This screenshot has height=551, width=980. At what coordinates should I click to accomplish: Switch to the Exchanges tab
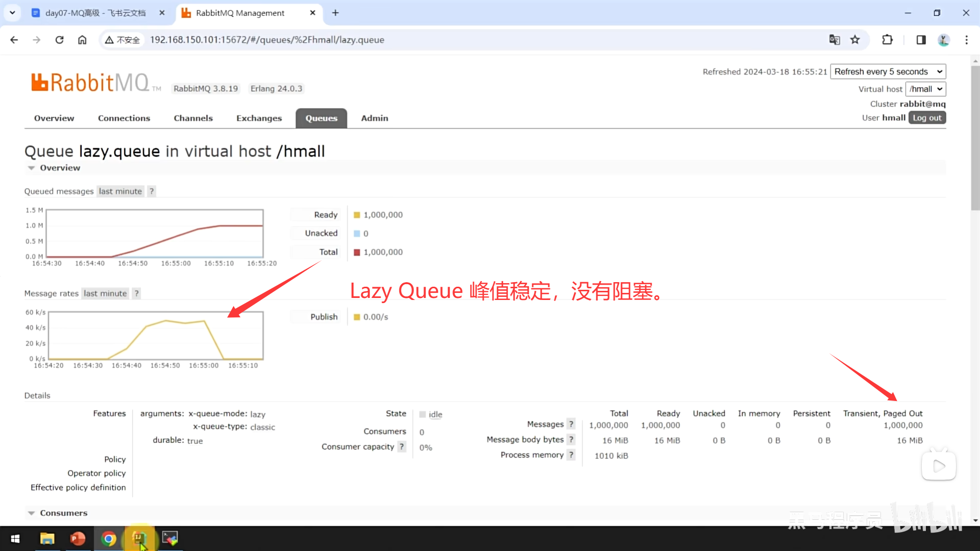(259, 118)
